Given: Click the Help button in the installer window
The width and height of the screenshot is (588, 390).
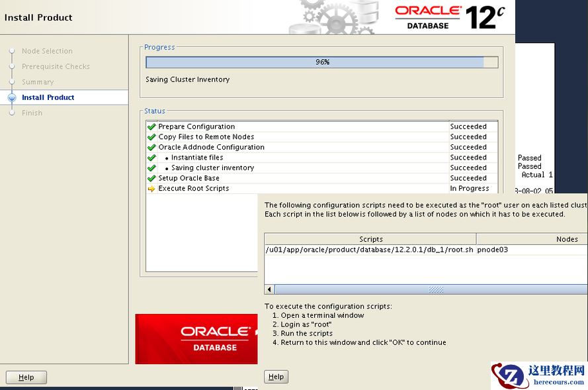Looking at the screenshot, I should 26,377.
